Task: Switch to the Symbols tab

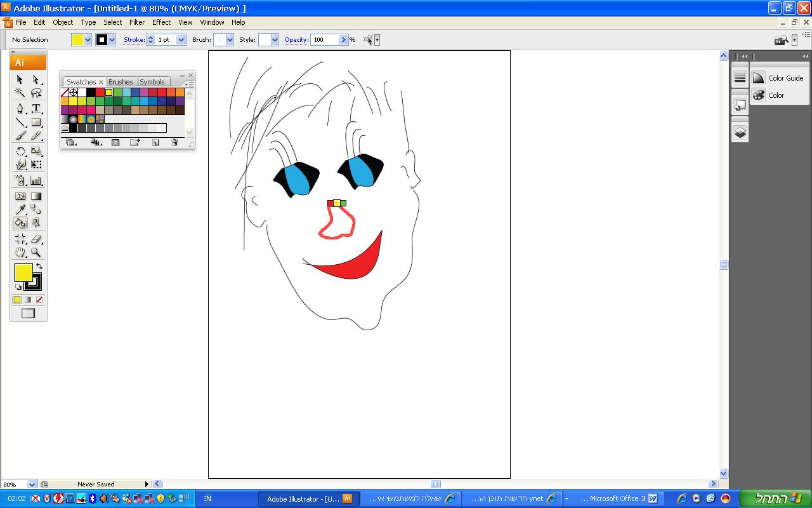Action: pyautogui.click(x=152, y=82)
